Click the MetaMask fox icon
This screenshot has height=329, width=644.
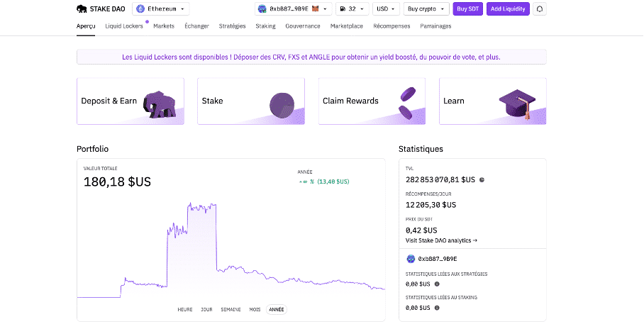pyautogui.click(x=315, y=9)
